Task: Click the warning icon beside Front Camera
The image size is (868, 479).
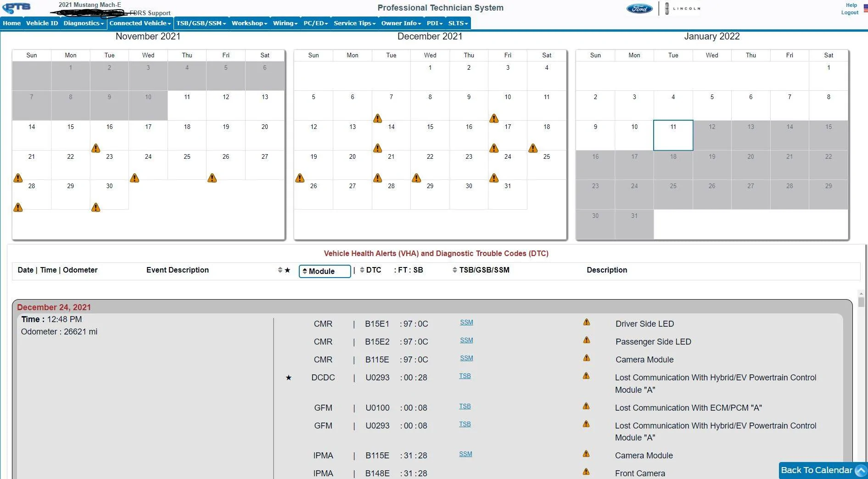Action: coord(586,472)
